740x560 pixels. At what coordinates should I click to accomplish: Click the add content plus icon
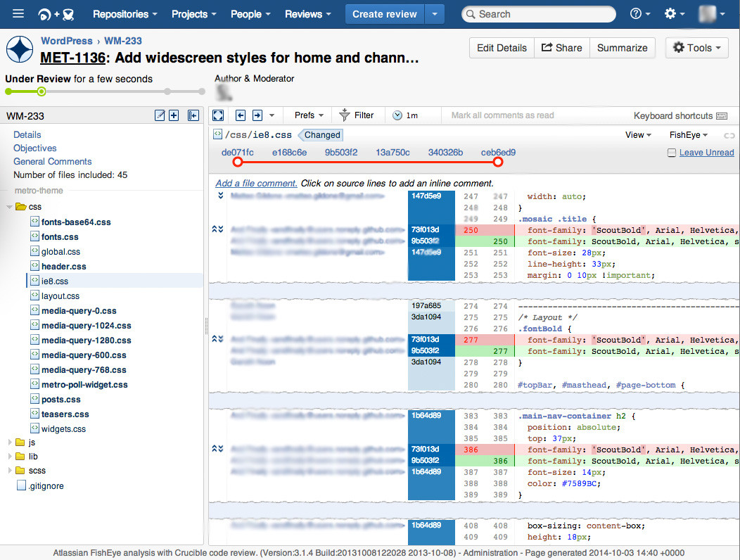click(174, 115)
